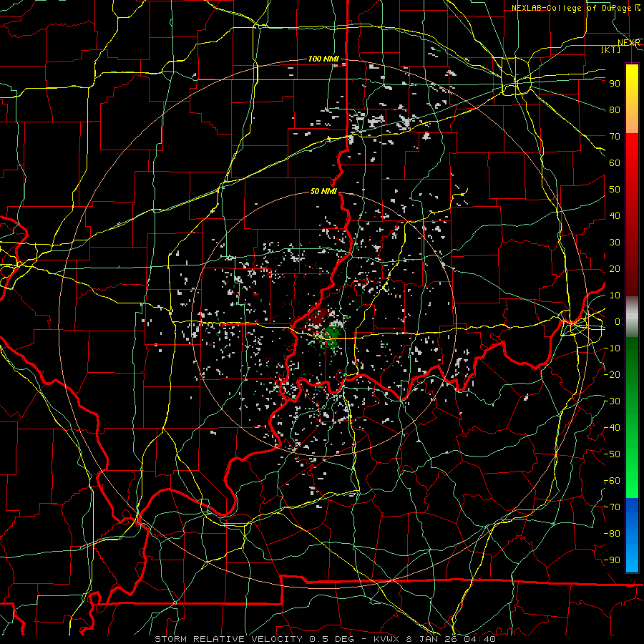
Task: Click the -20 value on the velocity scale
Action: pyautogui.click(x=613, y=374)
